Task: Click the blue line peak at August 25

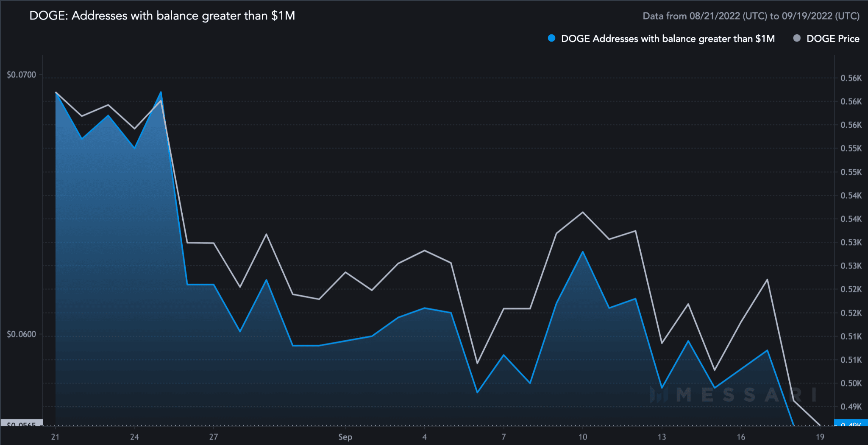Action: (161, 92)
